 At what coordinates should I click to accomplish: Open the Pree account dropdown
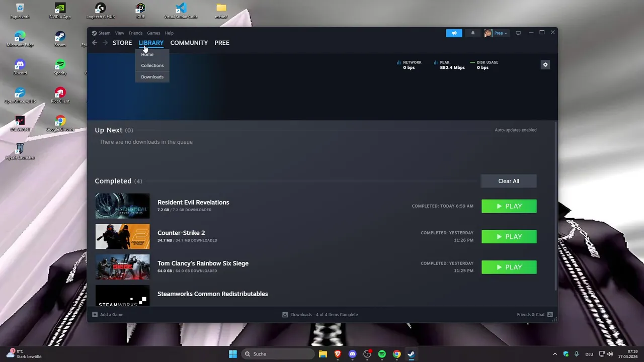496,33
